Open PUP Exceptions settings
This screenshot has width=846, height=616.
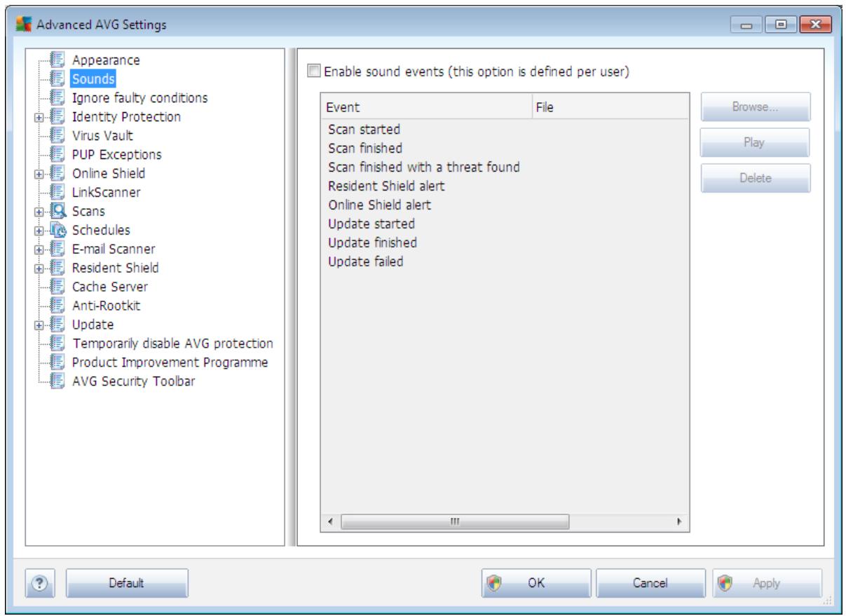click(116, 154)
